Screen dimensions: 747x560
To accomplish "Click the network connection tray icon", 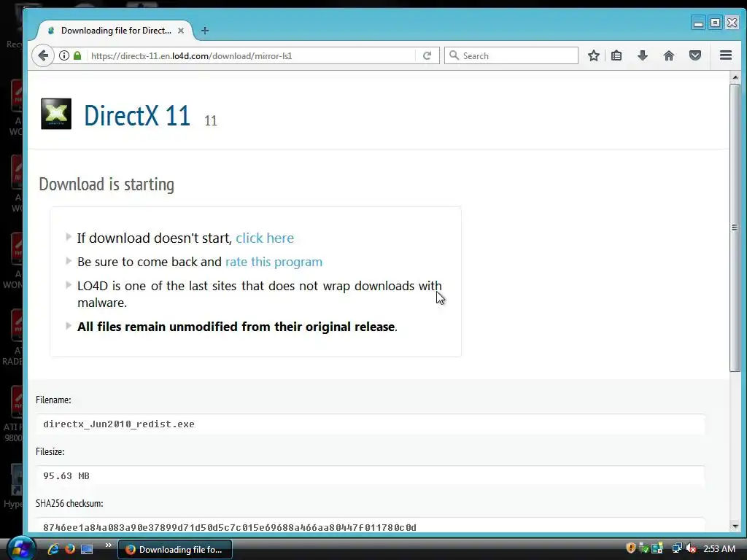I will (x=677, y=548).
